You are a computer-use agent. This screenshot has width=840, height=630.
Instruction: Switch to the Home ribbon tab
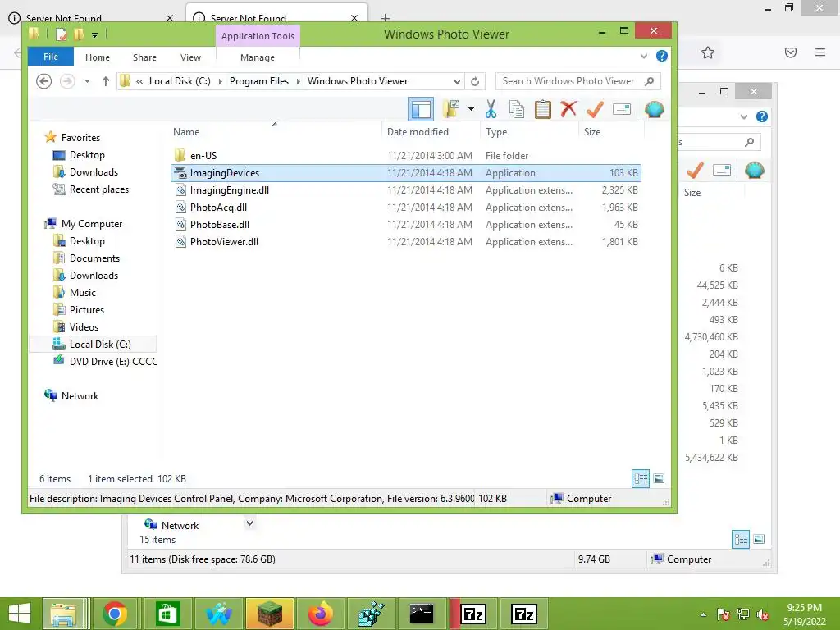click(98, 57)
